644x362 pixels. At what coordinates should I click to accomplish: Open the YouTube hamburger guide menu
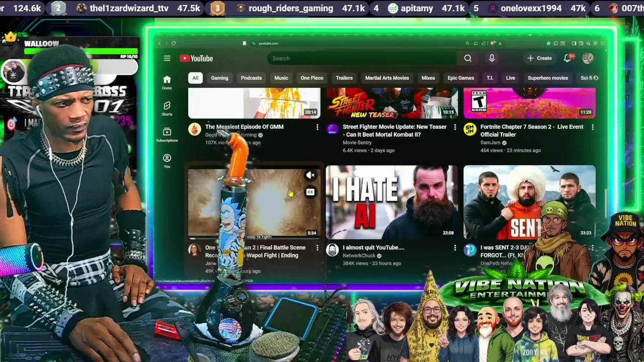(x=167, y=58)
